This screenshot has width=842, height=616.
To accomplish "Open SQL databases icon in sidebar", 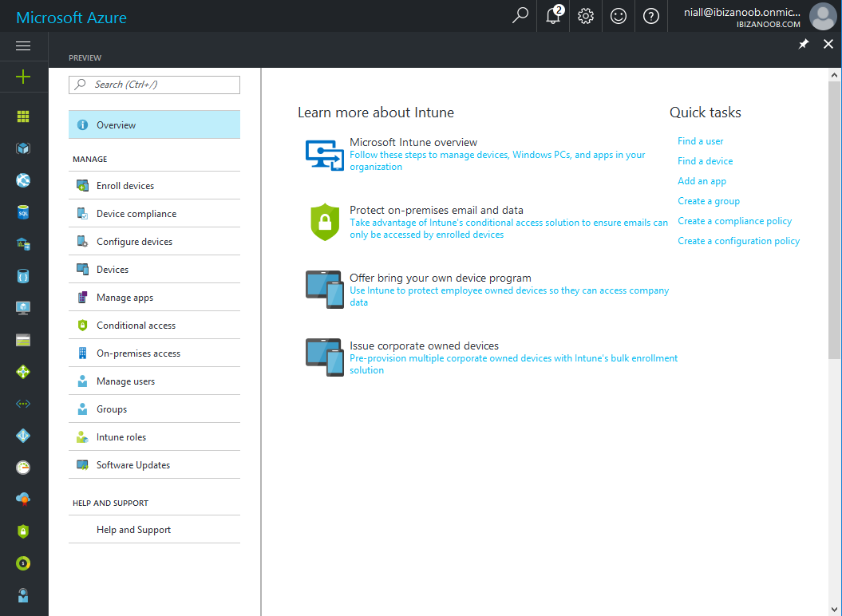I will pos(23,212).
